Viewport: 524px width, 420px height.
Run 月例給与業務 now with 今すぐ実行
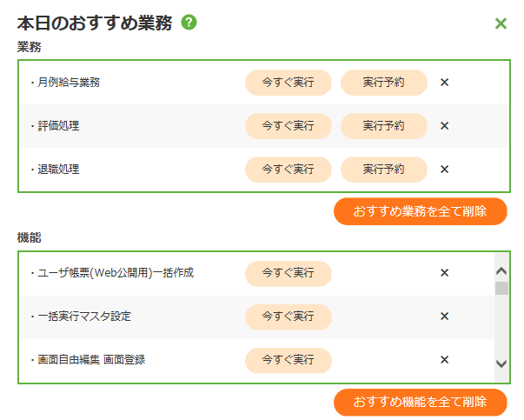click(288, 83)
